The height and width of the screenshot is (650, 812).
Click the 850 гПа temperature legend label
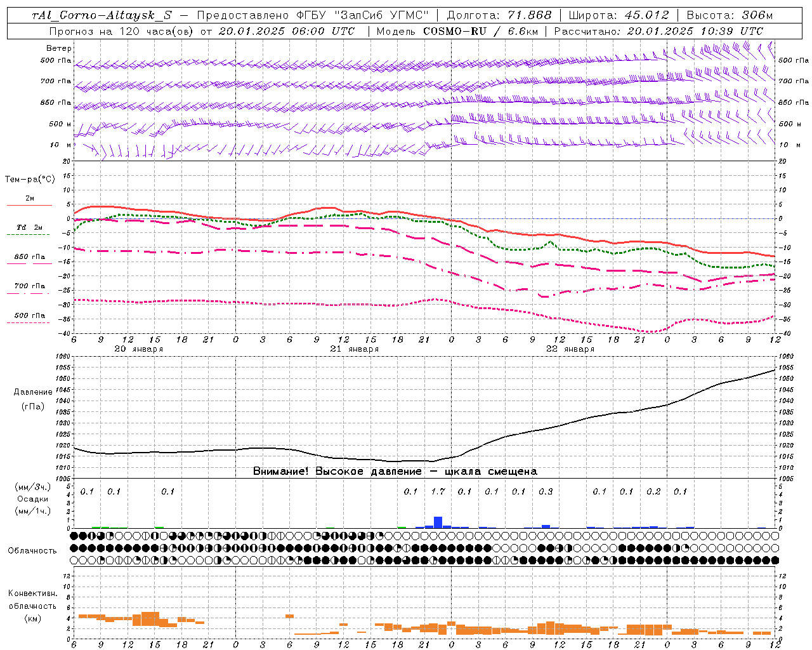coord(30,257)
